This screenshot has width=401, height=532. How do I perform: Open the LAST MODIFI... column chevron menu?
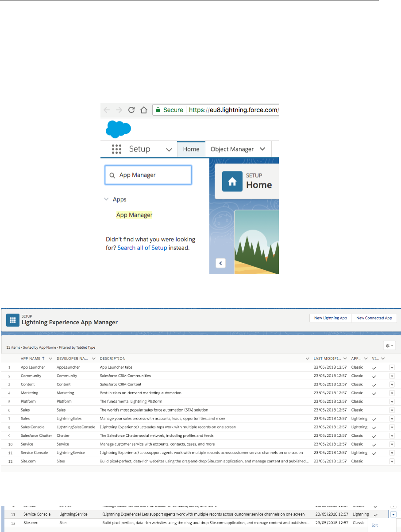coord(345,358)
